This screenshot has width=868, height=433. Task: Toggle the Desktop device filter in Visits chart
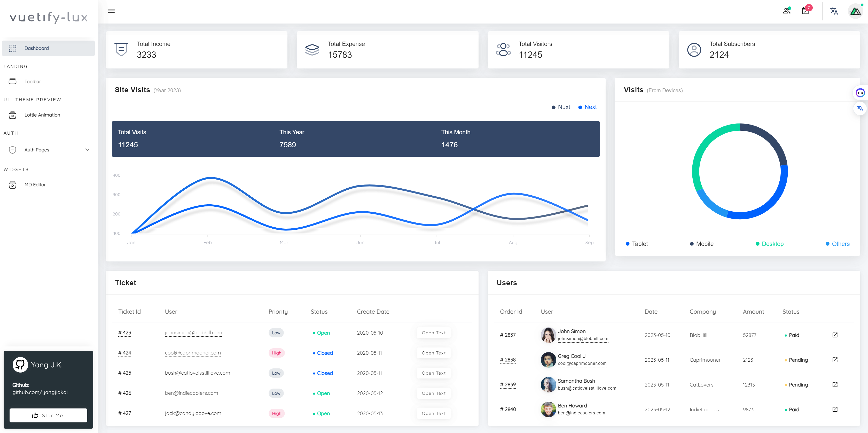point(771,244)
